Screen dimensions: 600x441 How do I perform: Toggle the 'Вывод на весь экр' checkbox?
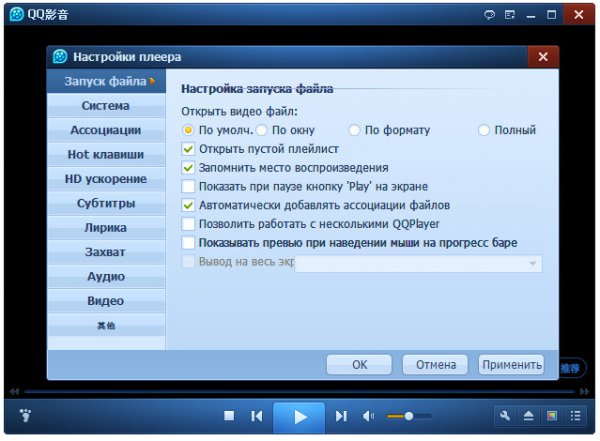click(x=188, y=262)
